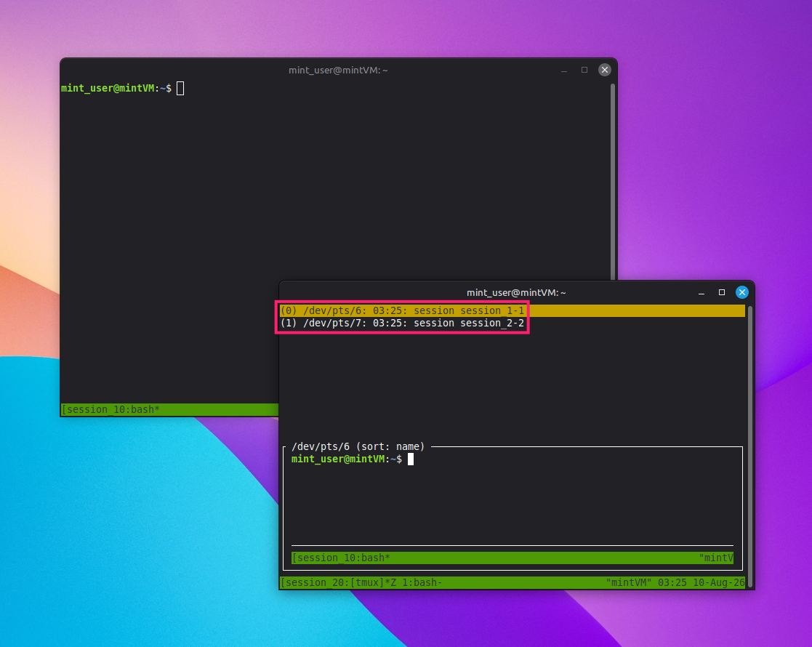Minimize the back terminal window

click(x=564, y=70)
